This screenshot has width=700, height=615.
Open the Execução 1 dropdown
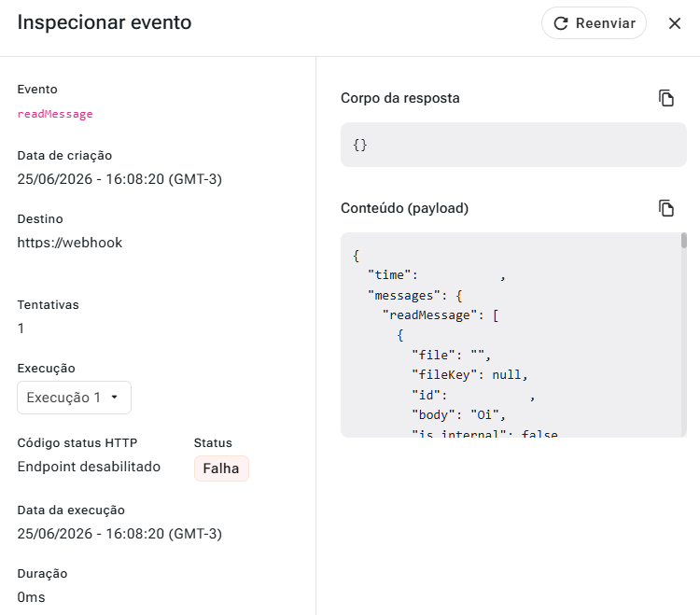[x=74, y=398]
